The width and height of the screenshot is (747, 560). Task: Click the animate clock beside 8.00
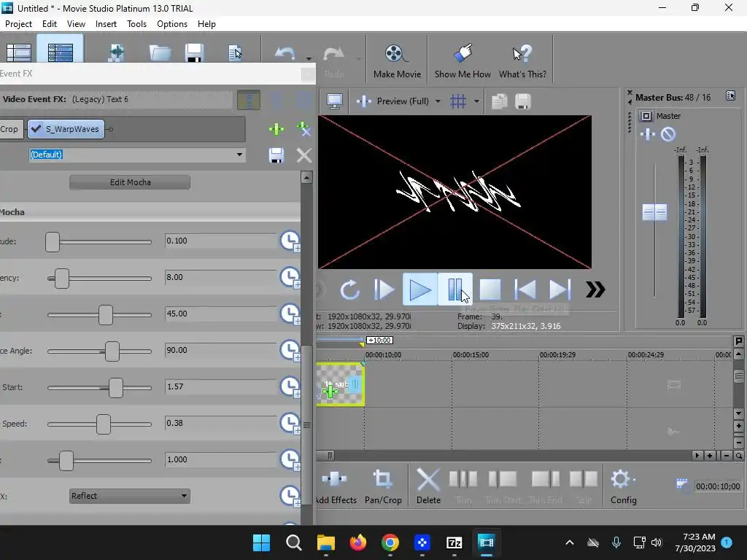coord(290,278)
